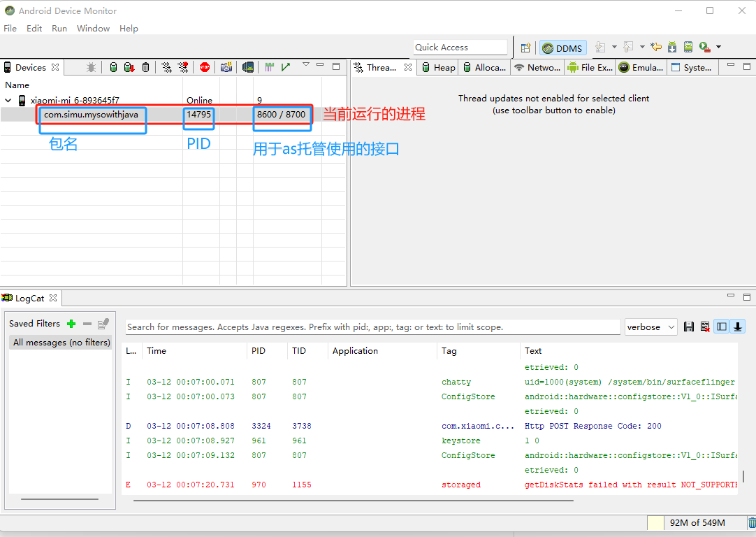
Task: Run garbage collector in status bar
Action: tap(752, 522)
